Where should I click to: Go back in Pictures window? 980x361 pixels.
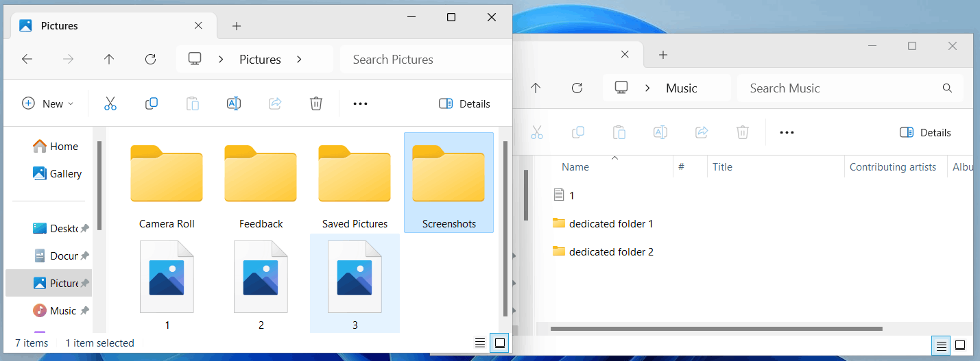pos(27,60)
